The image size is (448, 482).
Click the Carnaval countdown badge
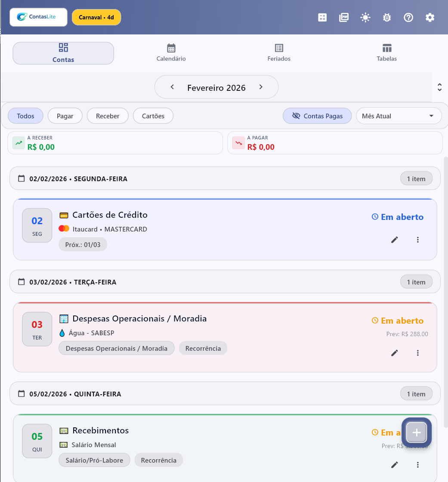point(96,17)
